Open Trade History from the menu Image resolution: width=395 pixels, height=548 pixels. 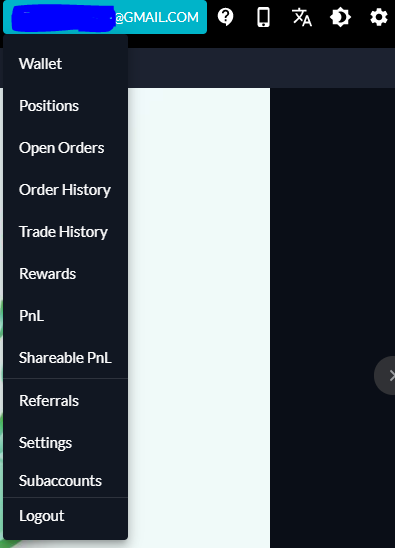(65, 232)
